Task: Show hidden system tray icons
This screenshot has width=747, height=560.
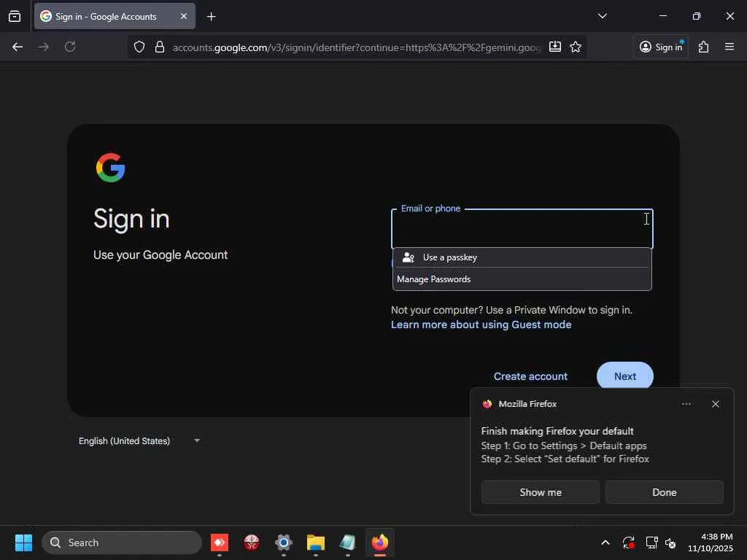Action: point(605,542)
